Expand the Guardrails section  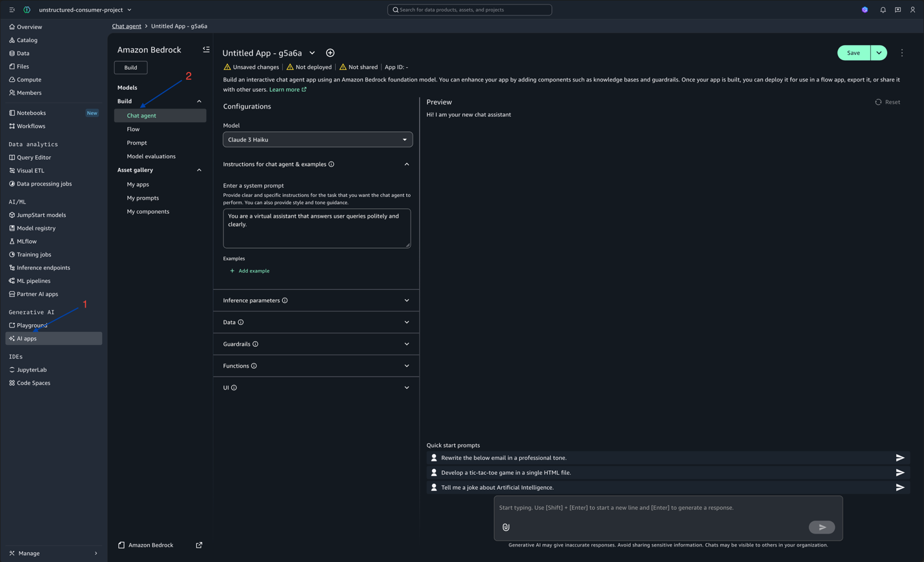[x=407, y=344]
